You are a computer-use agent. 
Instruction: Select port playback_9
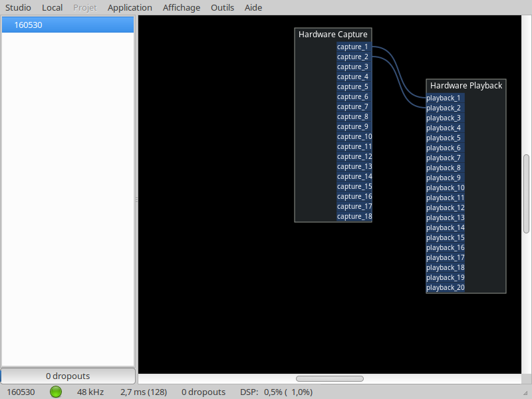[445, 178]
